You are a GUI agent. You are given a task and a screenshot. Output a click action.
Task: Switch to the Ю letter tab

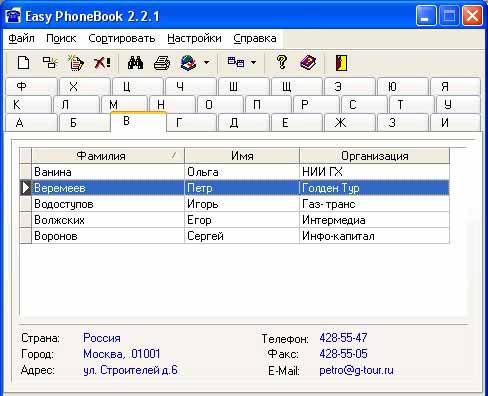403,87
